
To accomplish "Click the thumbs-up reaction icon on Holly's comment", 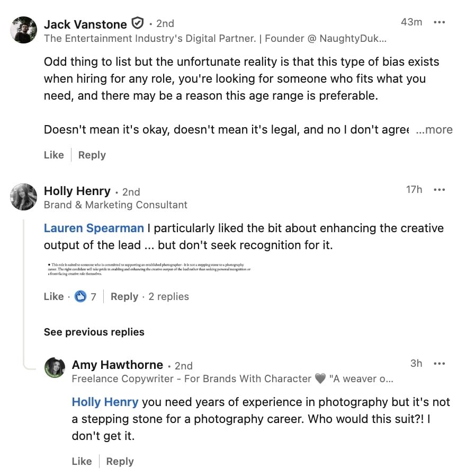I will (x=79, y=297).
